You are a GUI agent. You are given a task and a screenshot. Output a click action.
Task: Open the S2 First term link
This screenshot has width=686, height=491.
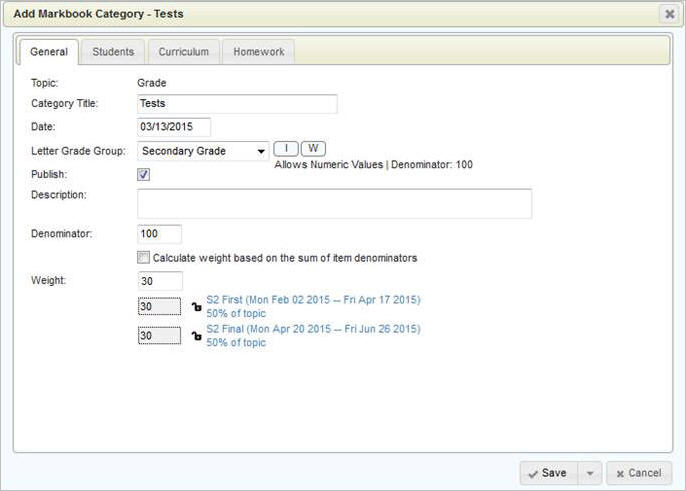click(313, 300)
